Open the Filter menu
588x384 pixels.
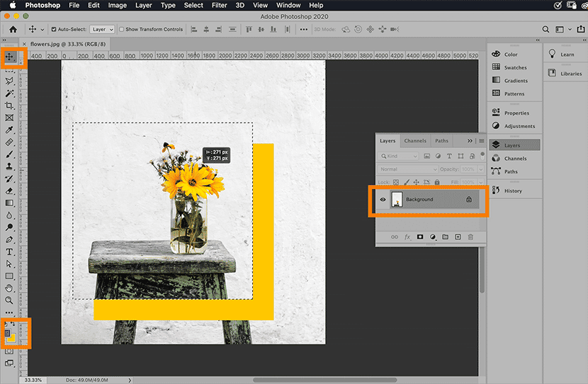pyautogui.click(x=220, y=5)
